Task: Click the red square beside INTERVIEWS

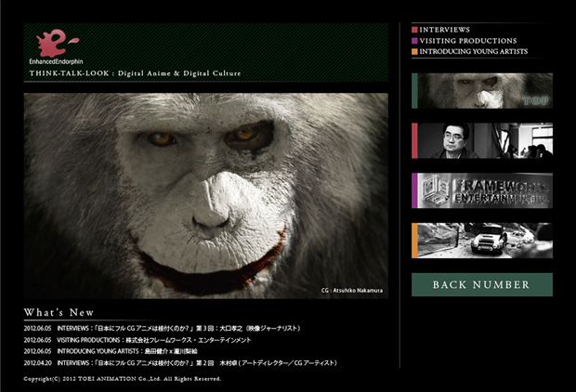Action: coord(414,30)
